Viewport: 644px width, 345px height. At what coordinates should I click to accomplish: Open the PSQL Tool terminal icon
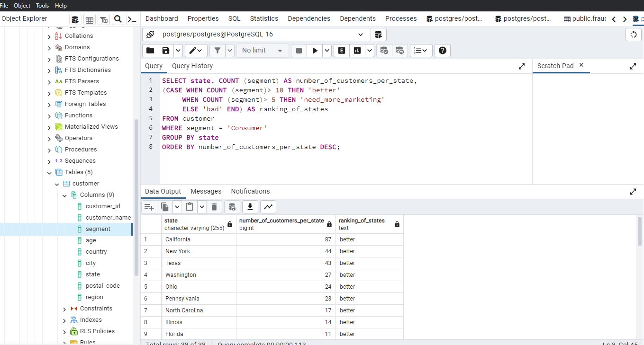pyautogui.click(x=132, y=19)
